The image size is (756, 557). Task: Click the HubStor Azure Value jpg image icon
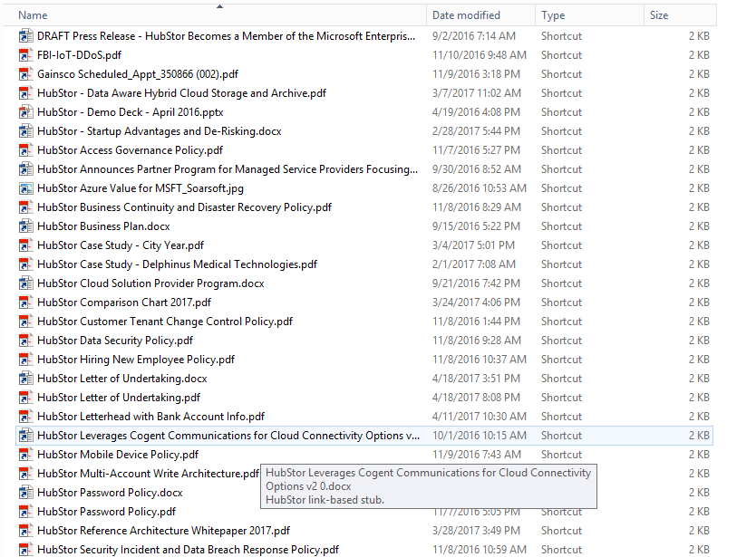pyautogui.click(x=25, y=188)
